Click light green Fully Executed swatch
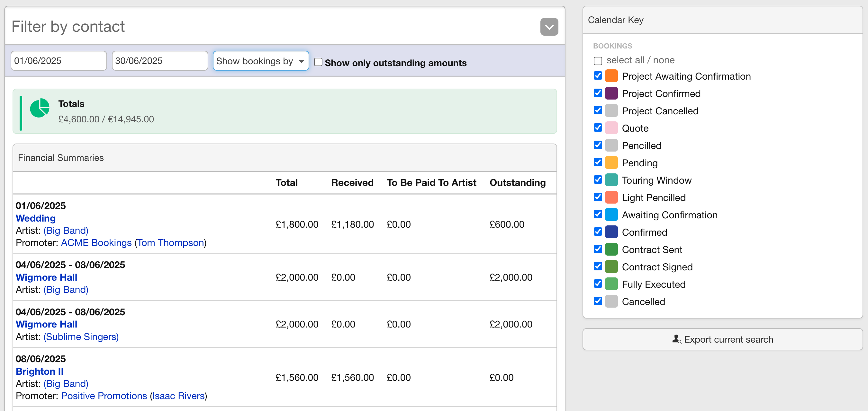The height and width of the screenshot is (411, 868). 611,284
